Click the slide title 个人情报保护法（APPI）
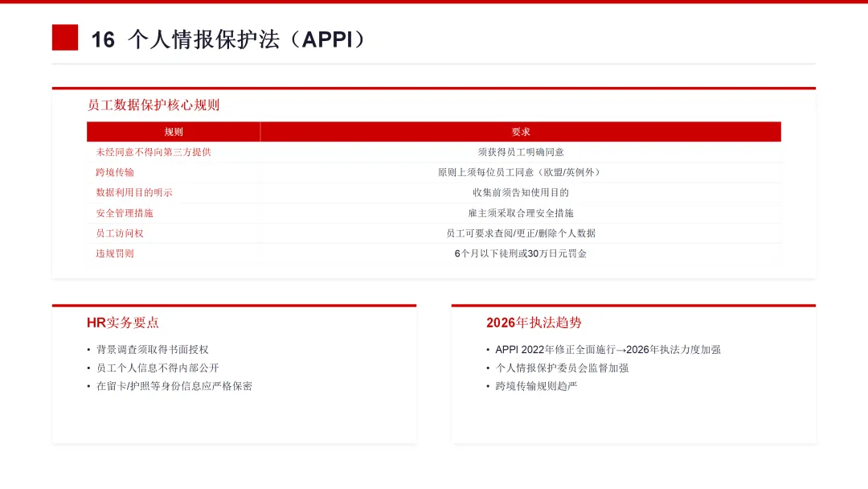The image size is (868, 489). pyautogui.click(x=247, y=39)
